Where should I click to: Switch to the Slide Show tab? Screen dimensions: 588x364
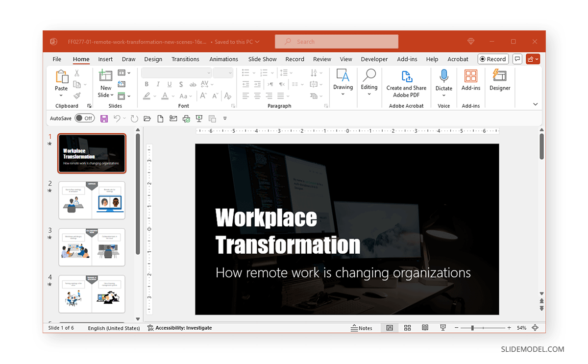coord(262,59)
